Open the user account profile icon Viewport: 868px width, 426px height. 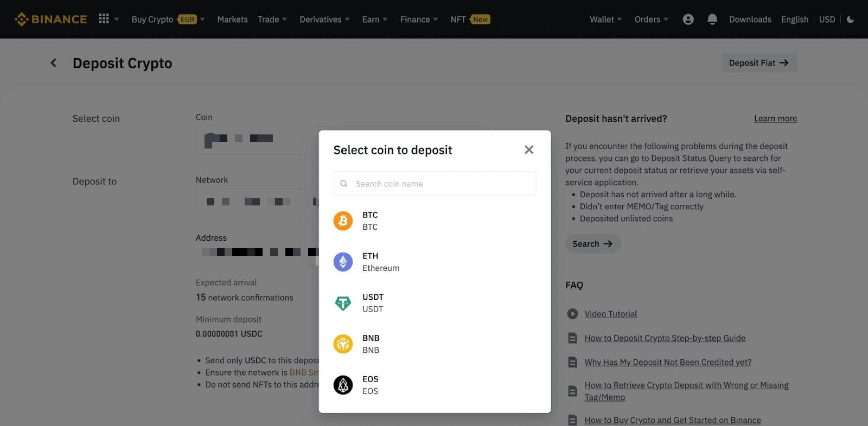[688, 20]
